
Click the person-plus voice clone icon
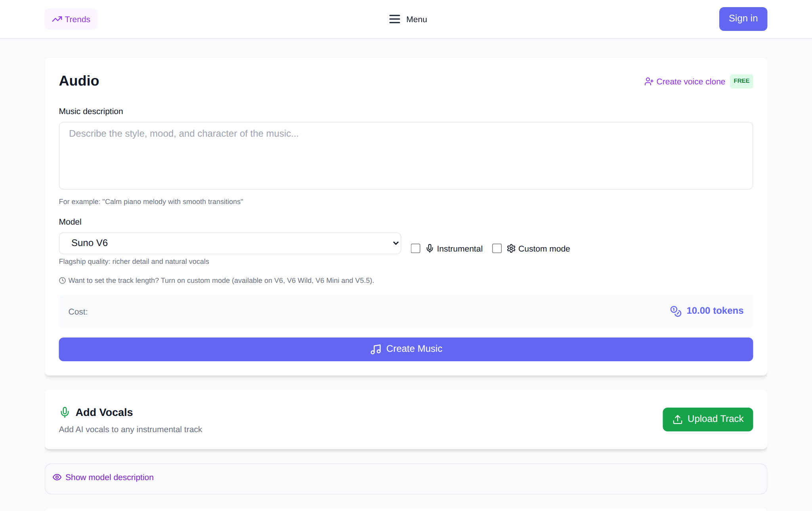tap(649, 82)
